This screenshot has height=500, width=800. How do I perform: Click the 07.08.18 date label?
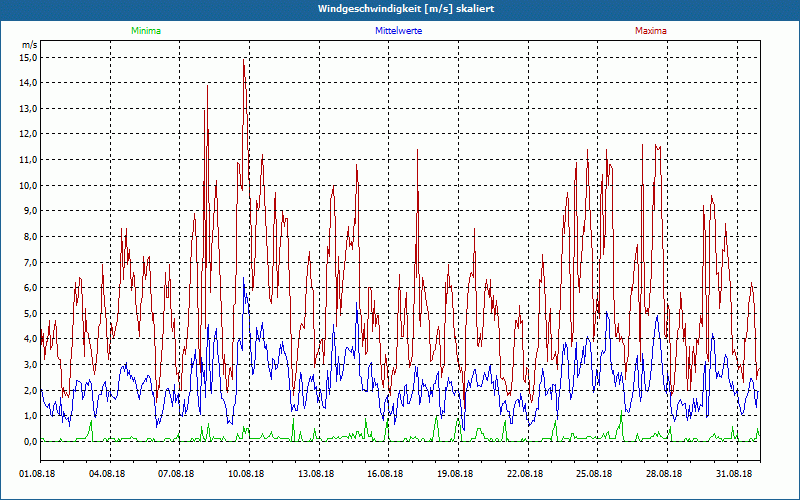click(x=176, y=474)
